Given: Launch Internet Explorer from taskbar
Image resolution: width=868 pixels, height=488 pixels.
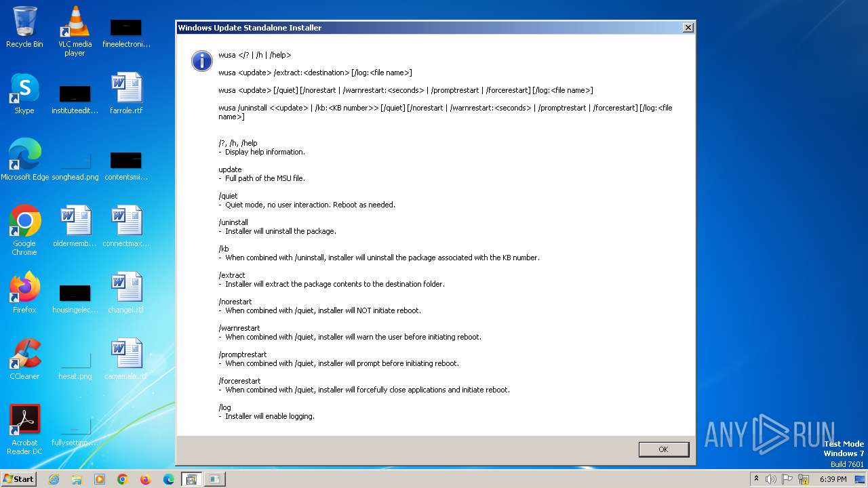Looking at the screenshot, I should (54, 479).
